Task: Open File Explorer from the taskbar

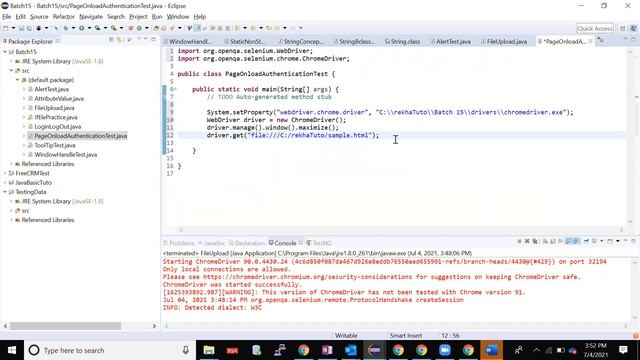Action: tap(209, 350)
